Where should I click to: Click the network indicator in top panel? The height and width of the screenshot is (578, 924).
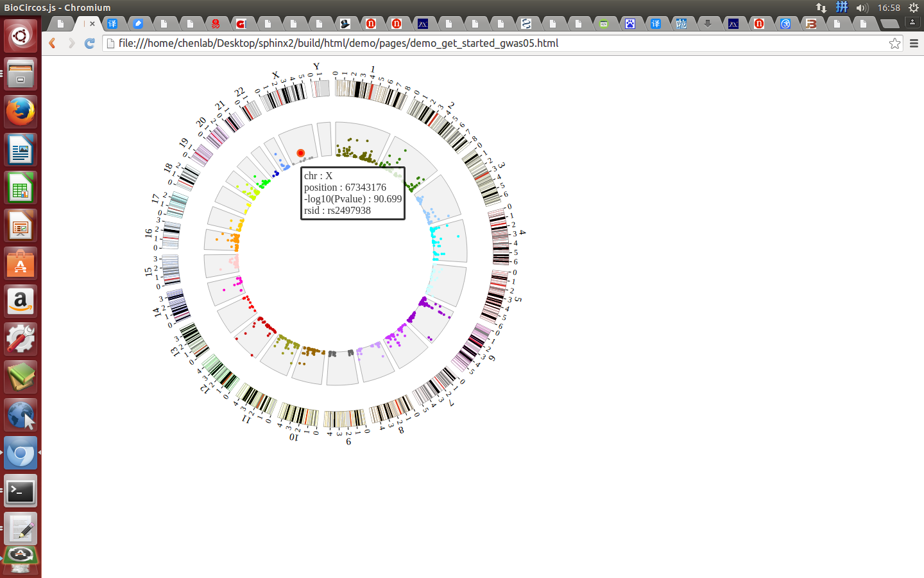tap(821, 8)
